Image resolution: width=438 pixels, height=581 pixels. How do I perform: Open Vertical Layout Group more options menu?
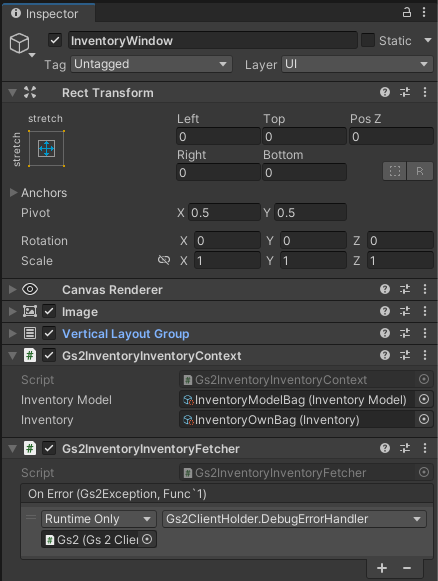[425, 333]
